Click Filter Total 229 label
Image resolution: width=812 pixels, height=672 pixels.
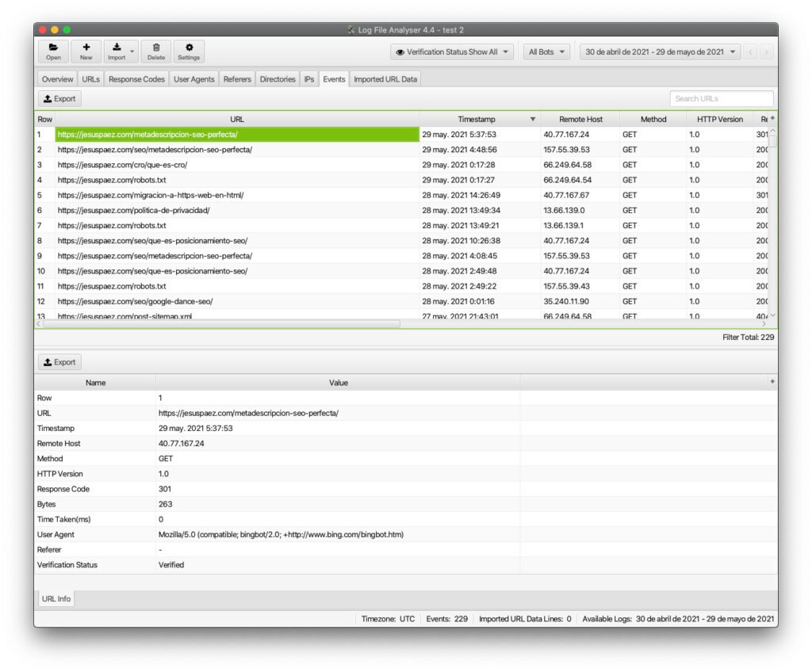coord(748,337)
